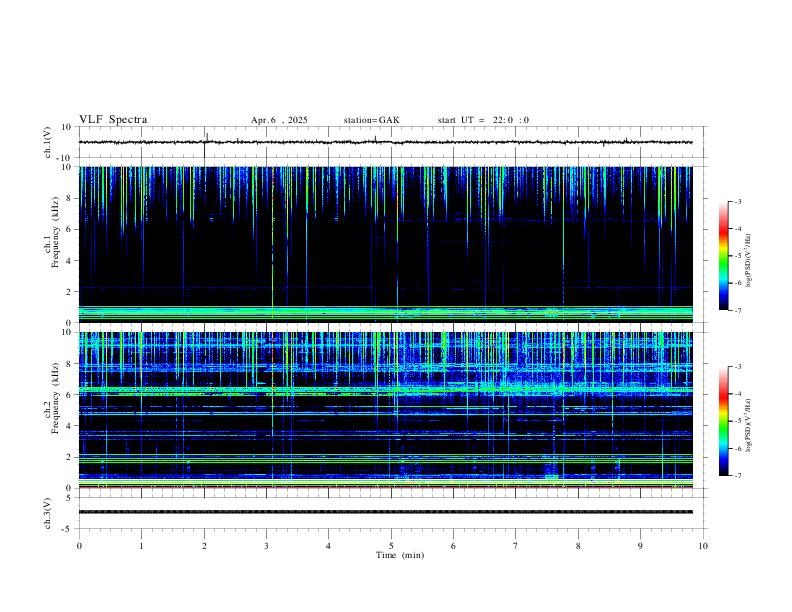Click the 'station=GAK' label
The height and width of the screenshot is (612, 792).
371,120
